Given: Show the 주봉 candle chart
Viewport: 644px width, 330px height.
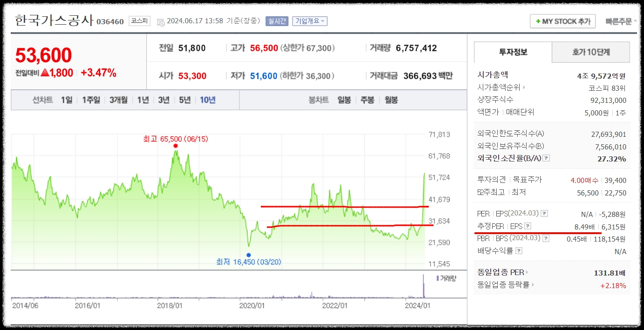Looking at the screenshot, I should pyautogui.click(x=367, y=100).
